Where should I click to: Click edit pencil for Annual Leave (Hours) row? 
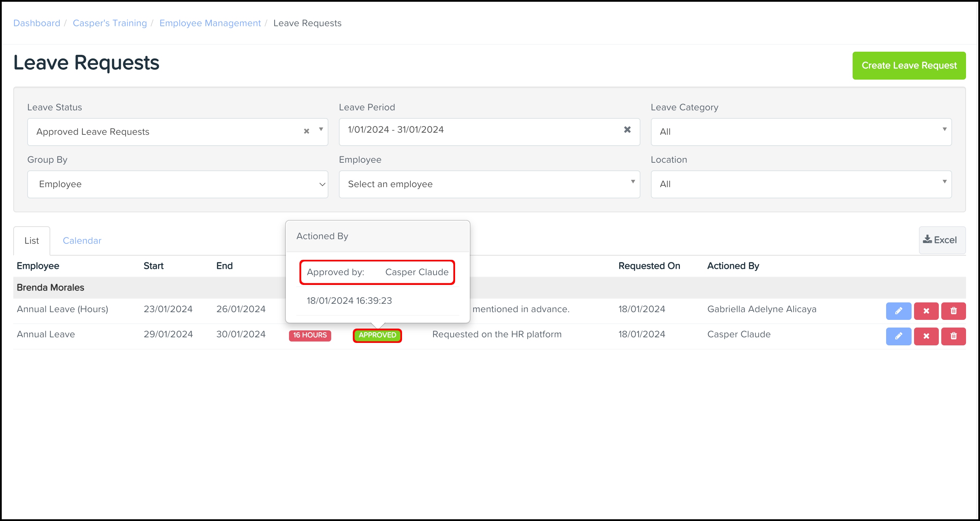898,311
